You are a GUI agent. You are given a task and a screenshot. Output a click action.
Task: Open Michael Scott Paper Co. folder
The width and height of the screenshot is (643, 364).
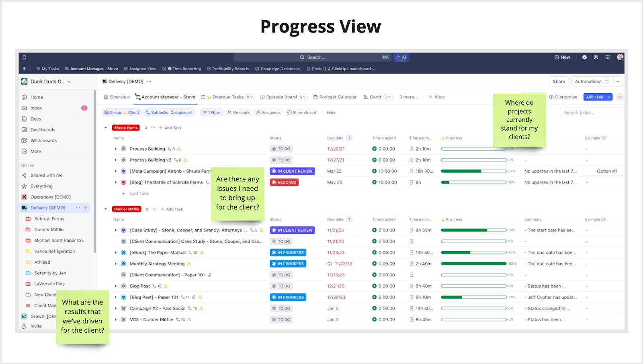[x=59, y=241]
